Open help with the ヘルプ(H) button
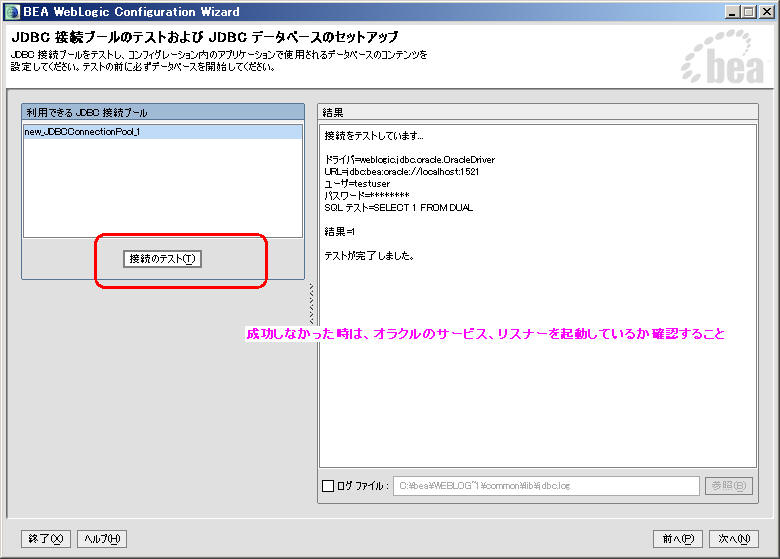The height and width of the screenshot is (559, 780). (x=102, y=539)
